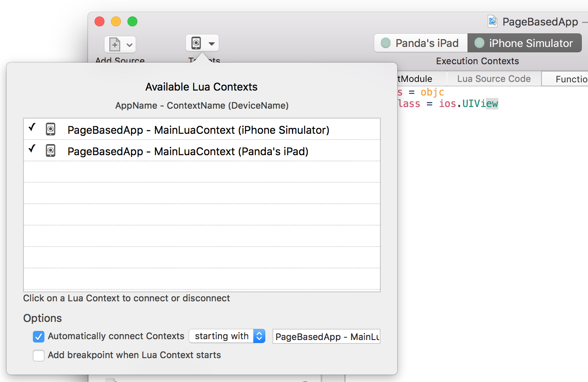Select PageBasedApp - MainLuaContext (Panda's iPad) row
588x382 pixels.
pyautogui.click(x=202, y=151)
